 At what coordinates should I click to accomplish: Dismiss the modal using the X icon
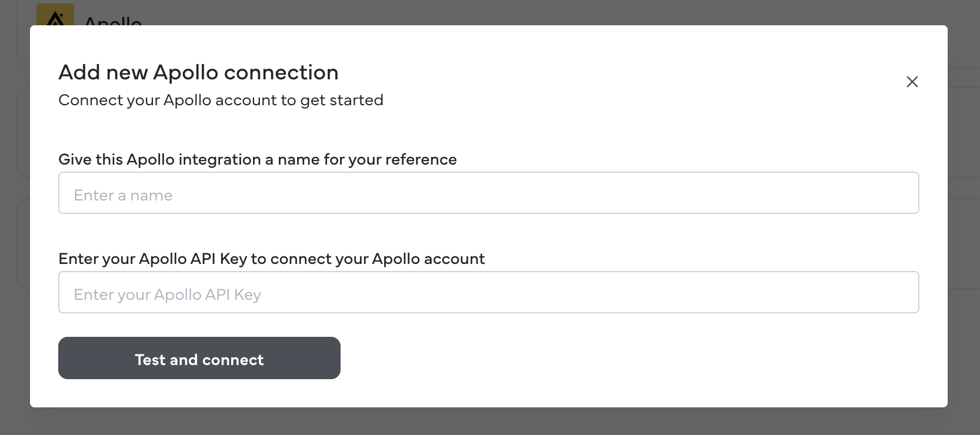point(912,82)
